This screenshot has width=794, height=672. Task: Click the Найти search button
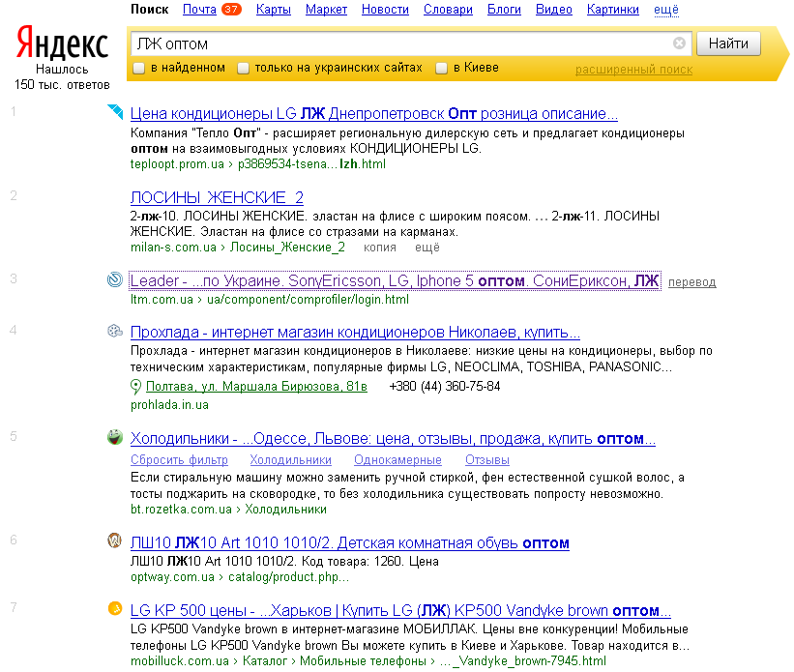[x=728, y=44]
